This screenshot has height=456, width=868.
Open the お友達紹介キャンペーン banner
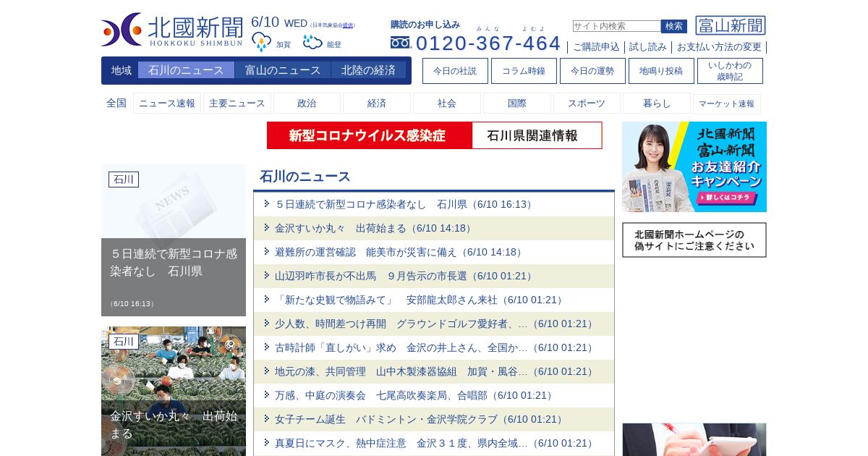click(694, 166)
